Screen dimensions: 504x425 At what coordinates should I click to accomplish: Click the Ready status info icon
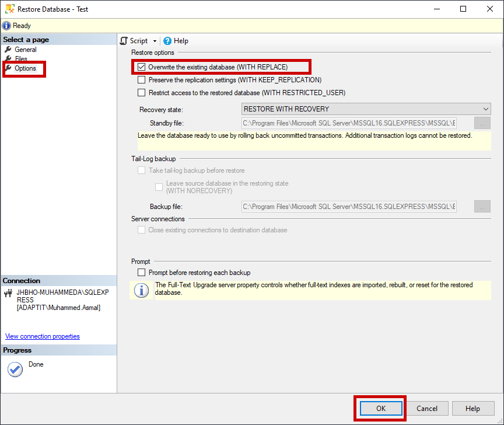tap(6, 26)
